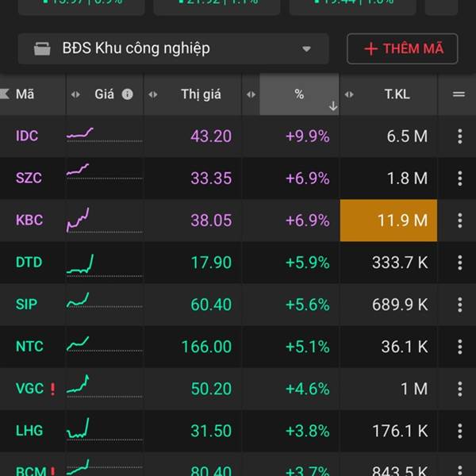This screenshot has width=476, height=476.
Task: Open three-dot menu for IDC row
Action: pyautogui.click(x=459, y=136)
